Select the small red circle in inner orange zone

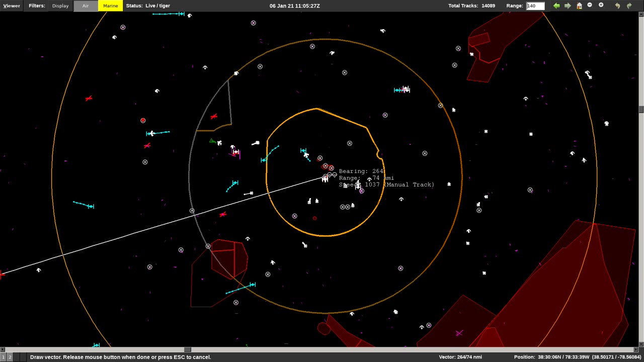(x=315, y=218)
